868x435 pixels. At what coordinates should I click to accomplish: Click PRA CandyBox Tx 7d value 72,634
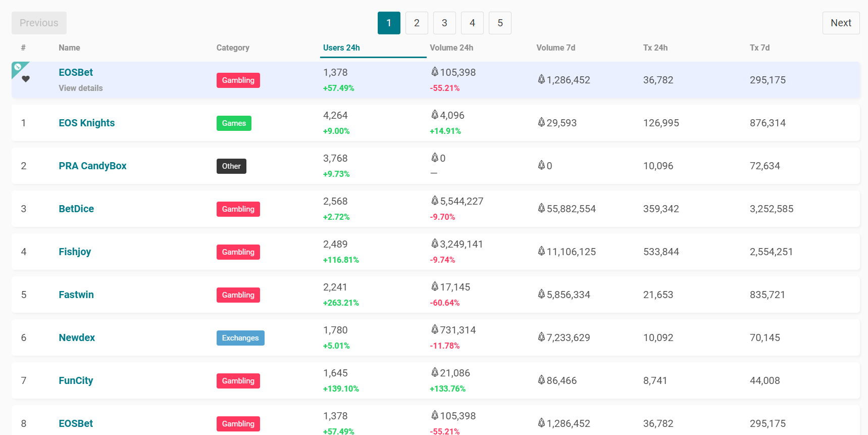pos(765,166)
